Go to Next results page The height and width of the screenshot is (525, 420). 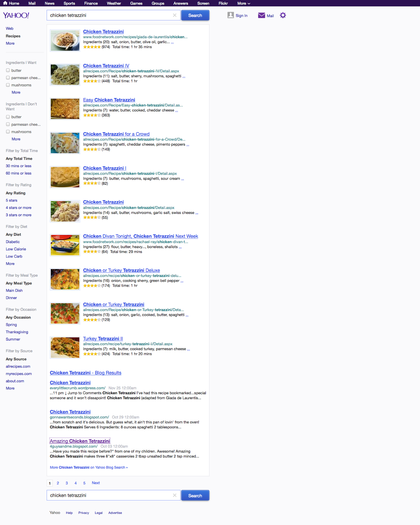point(96,483)
